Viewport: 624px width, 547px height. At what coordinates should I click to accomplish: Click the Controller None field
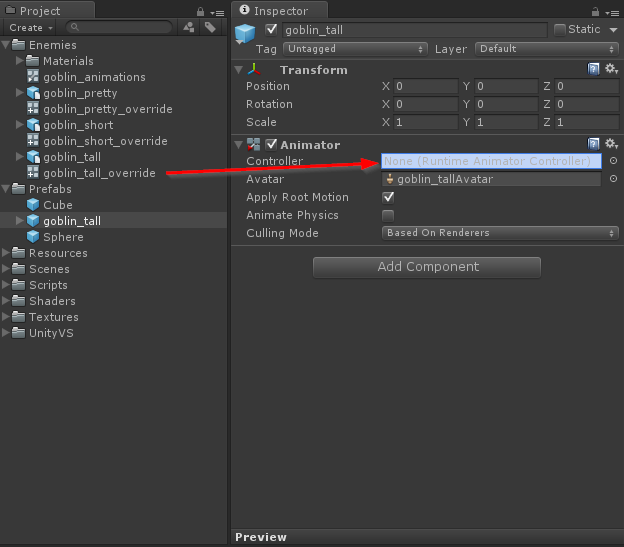(x=491, y=161)
